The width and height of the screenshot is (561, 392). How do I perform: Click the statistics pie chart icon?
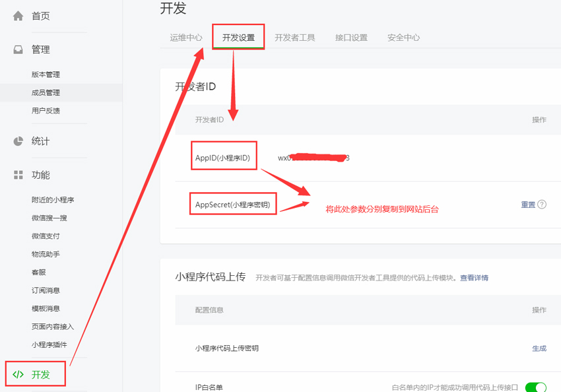(x=18, y=141)
